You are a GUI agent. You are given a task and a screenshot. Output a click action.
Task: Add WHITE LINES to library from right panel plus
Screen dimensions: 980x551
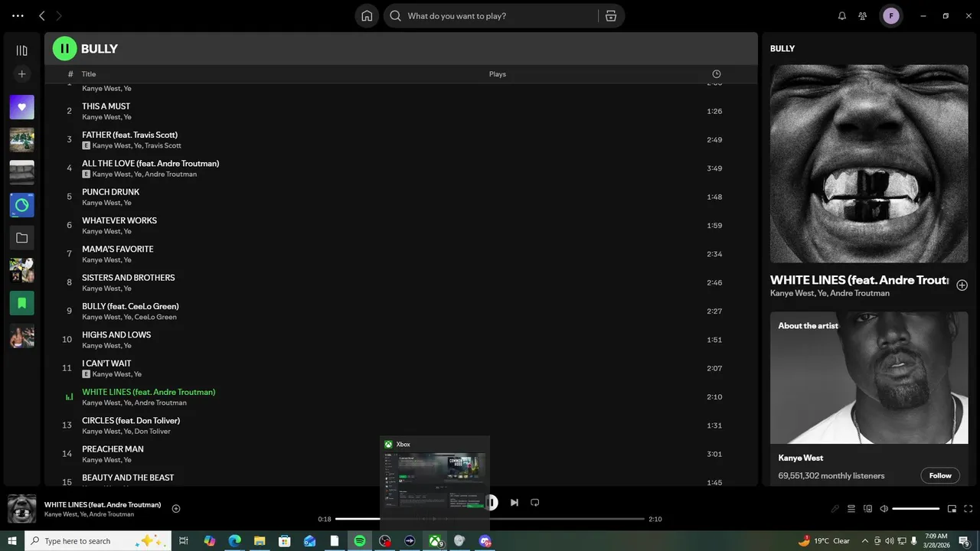(x=962, y=285)
